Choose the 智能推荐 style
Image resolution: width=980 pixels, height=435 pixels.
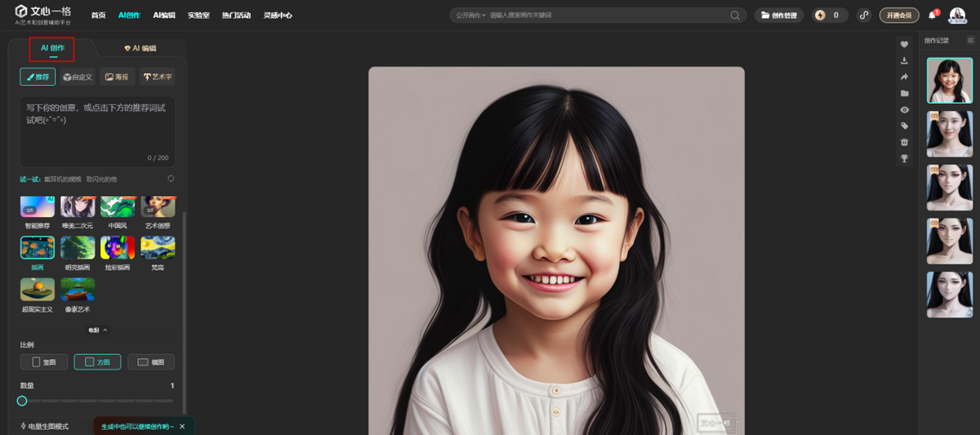(38, 211)
